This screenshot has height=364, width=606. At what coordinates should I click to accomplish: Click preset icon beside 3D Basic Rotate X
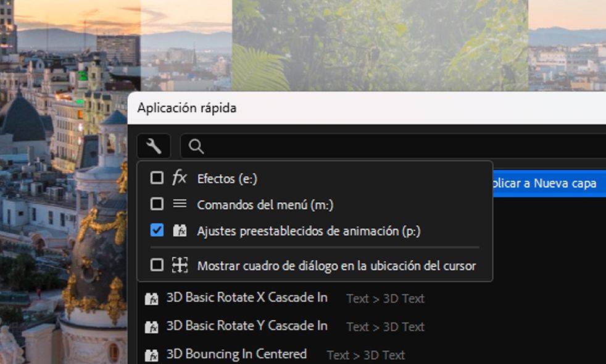pos(151,299)
